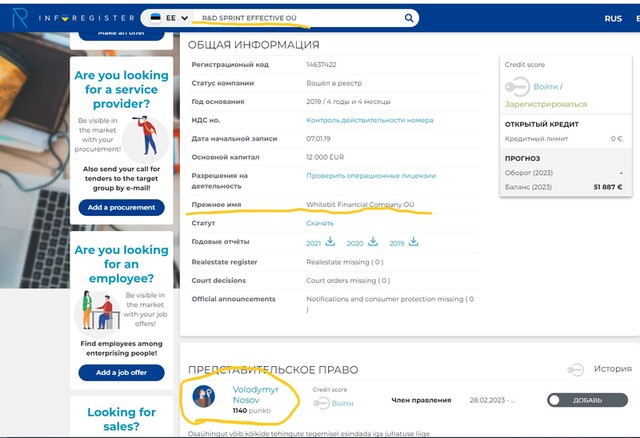Click key icon beside Nosov's Войти
Image resolution: width=640 pixels, height=438 pixels.
coord(321,403)
